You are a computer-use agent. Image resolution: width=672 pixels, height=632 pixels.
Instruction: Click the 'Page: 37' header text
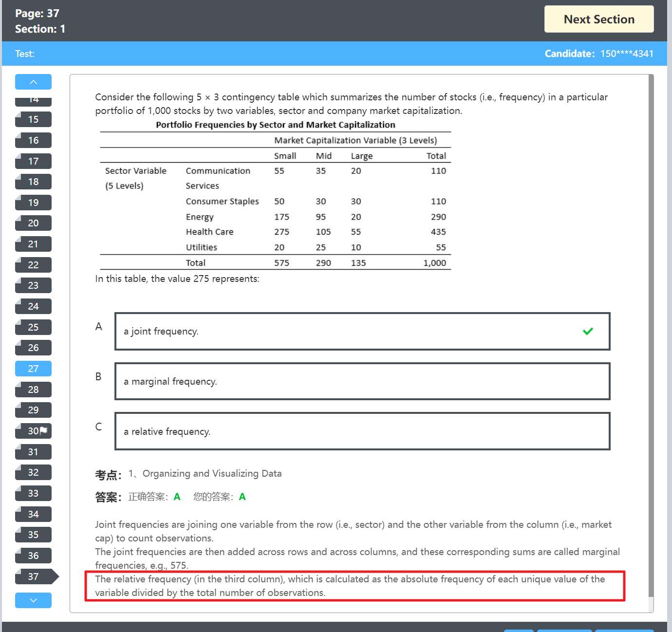37,14
